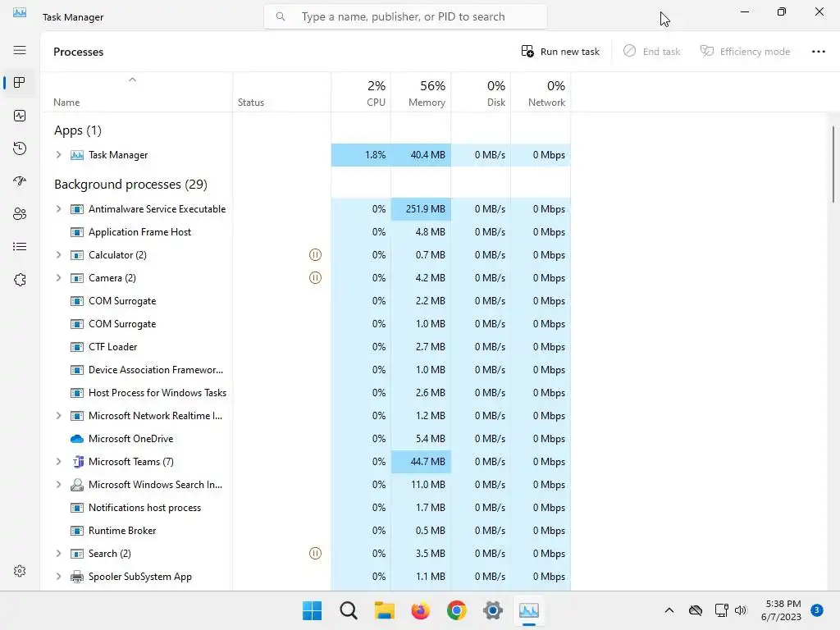Expand Microsoft Windows Search Indexer row
This screenshot has height=630, width=840.
[58, 485]
